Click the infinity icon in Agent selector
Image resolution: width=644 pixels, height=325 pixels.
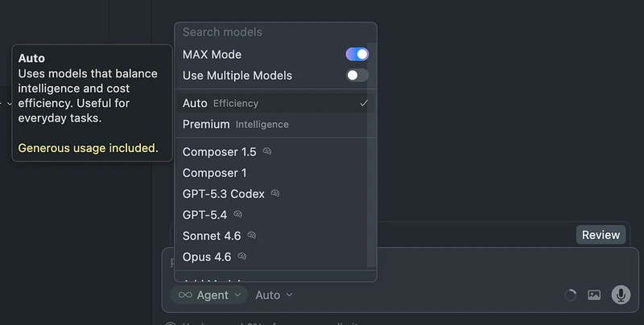point(185,295)
